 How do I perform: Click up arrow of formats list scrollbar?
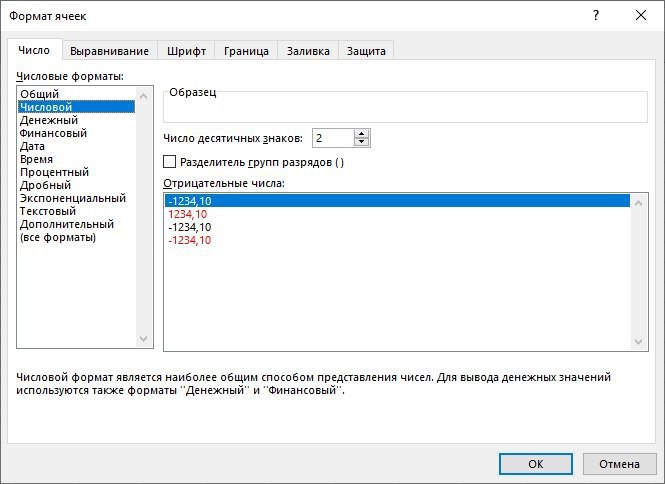point(143,96)
